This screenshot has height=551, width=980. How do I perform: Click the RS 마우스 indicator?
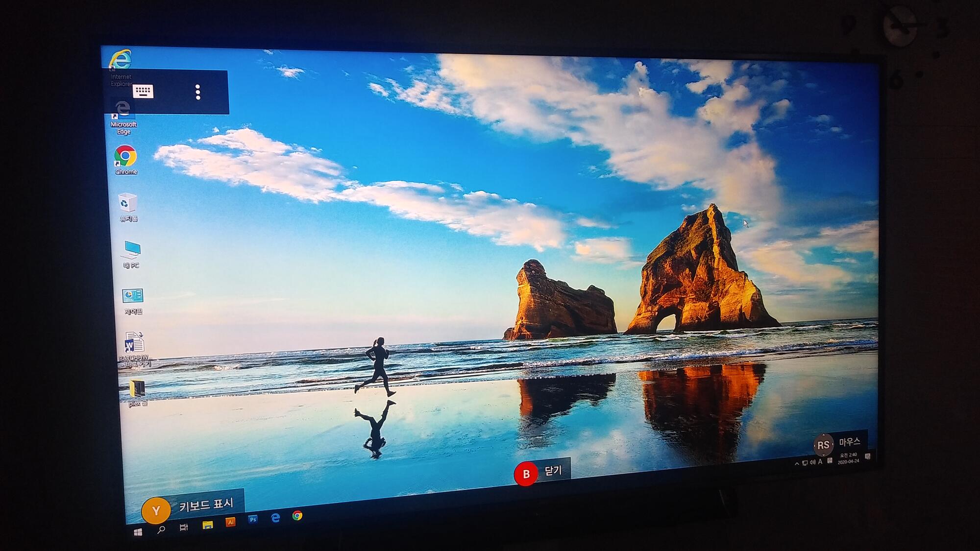[x=824, y=444]
